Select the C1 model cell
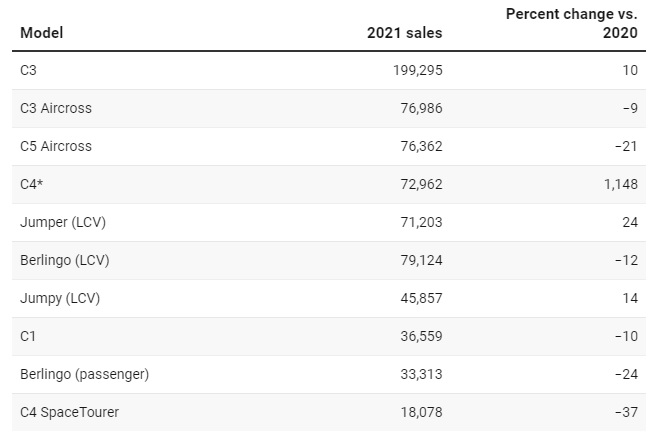The height and width of the screenshot is (436, 652). pos(28,336)
